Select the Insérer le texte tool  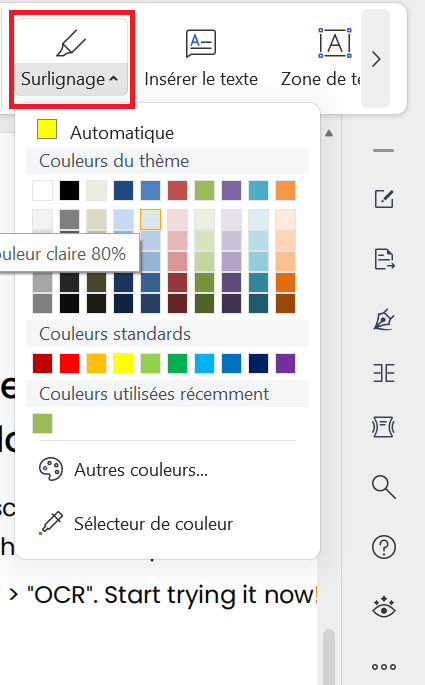(x=201, y=58)
